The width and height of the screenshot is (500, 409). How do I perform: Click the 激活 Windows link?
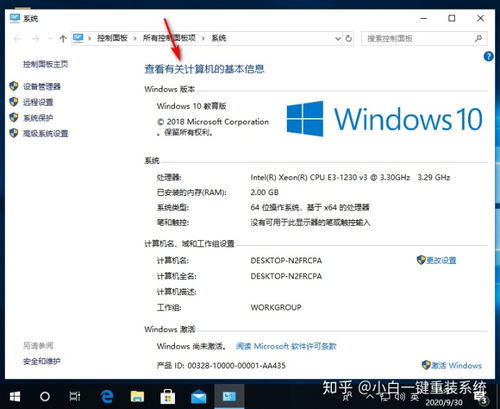click(456, 365)
